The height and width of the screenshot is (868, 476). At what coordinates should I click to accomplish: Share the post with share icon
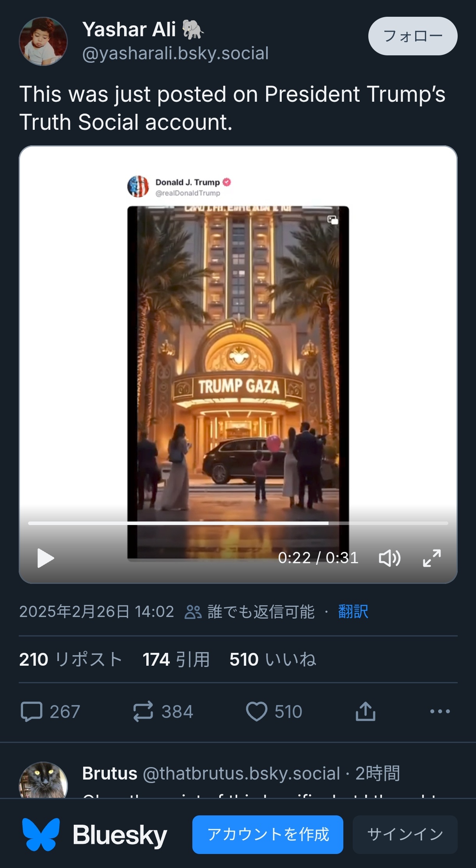(366, 712)
